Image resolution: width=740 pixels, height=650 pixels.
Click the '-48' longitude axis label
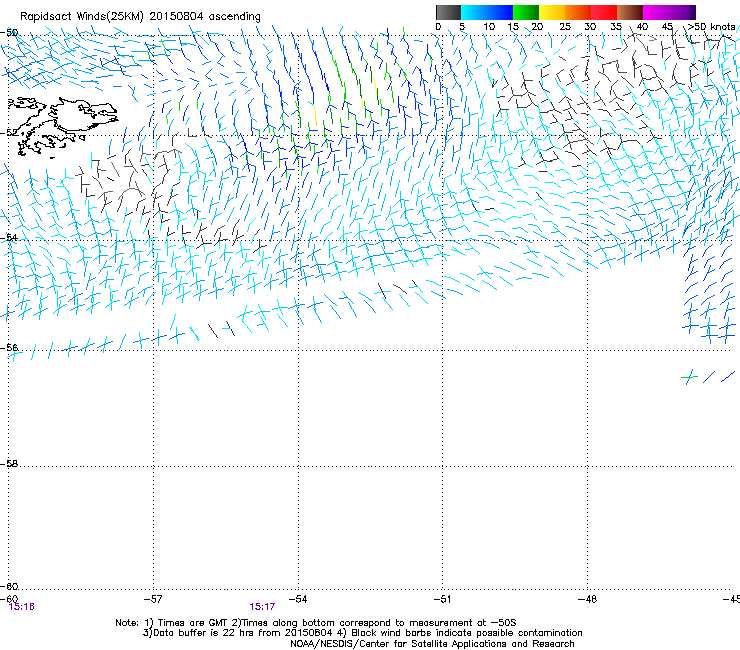point(587,599)
